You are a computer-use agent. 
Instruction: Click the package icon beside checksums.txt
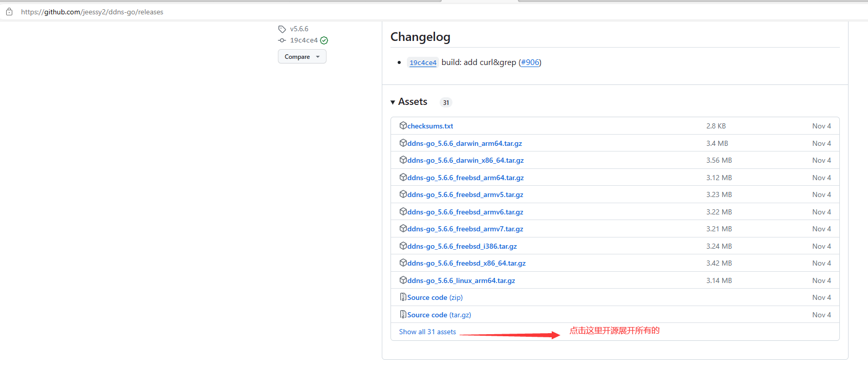(403, 125)
